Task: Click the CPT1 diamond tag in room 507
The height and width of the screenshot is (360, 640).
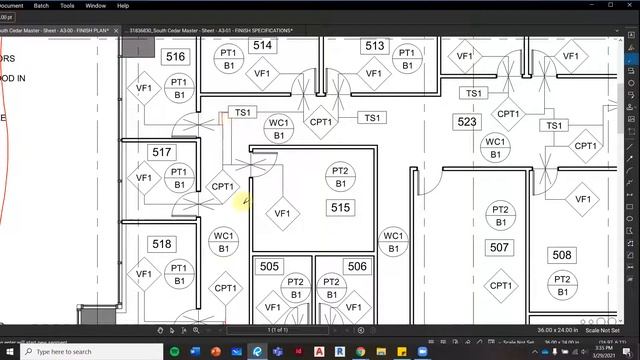Action: 501,286
